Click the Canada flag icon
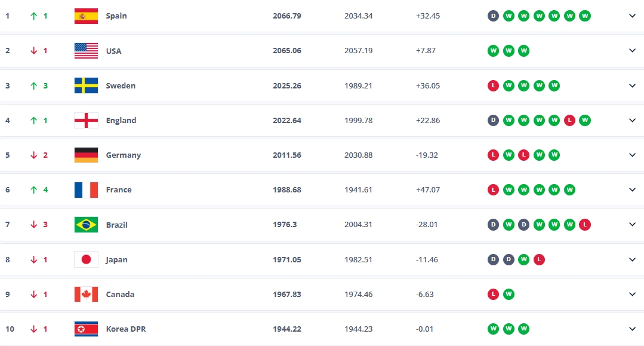The image size is (644, 346). [86, 294]
